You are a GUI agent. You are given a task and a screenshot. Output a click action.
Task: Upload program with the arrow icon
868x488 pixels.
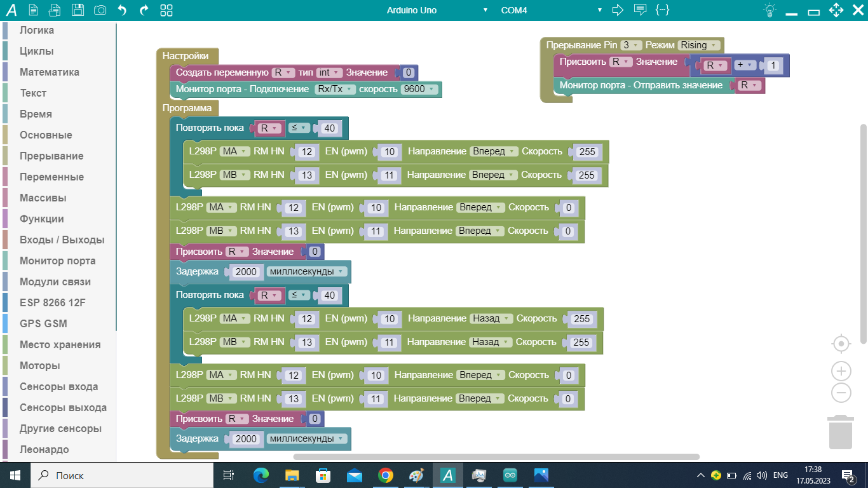(618, 10)
